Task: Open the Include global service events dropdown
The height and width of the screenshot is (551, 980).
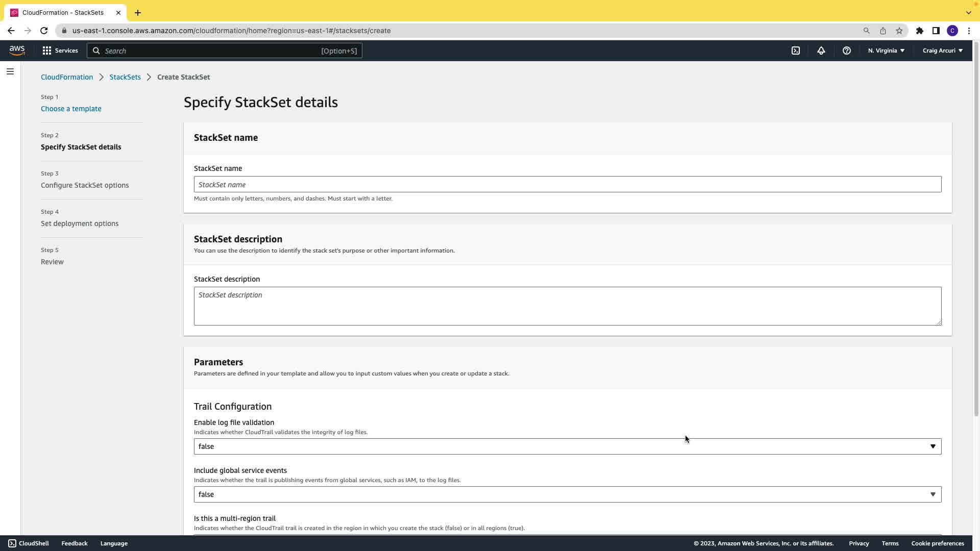Action: (567, 494)
